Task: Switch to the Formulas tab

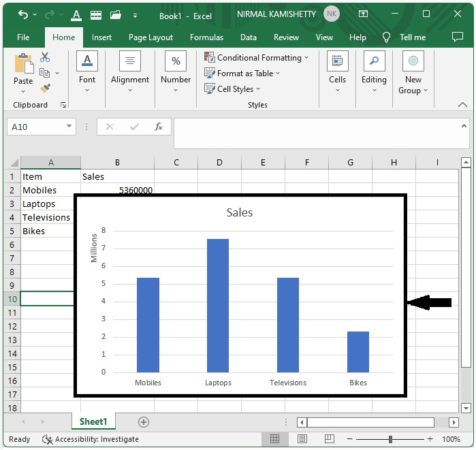Action: (x=206, y=37)
